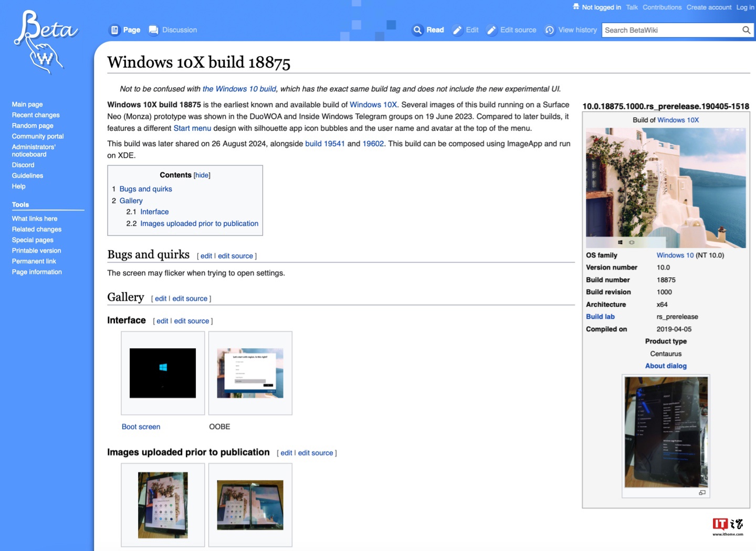Viewport: 756px width, 551px height.
Task: Enlarge the About dialog image icon
Action: (702, 493)
